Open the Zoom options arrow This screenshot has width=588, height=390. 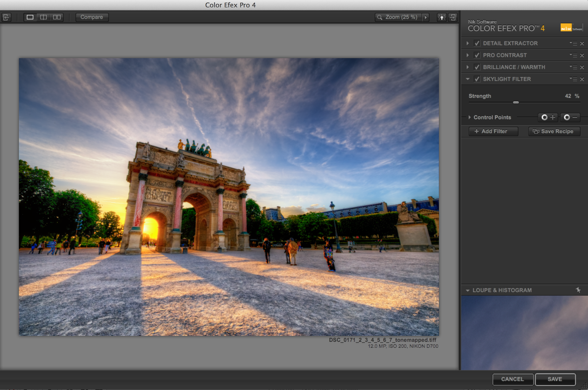click(426, 17)
